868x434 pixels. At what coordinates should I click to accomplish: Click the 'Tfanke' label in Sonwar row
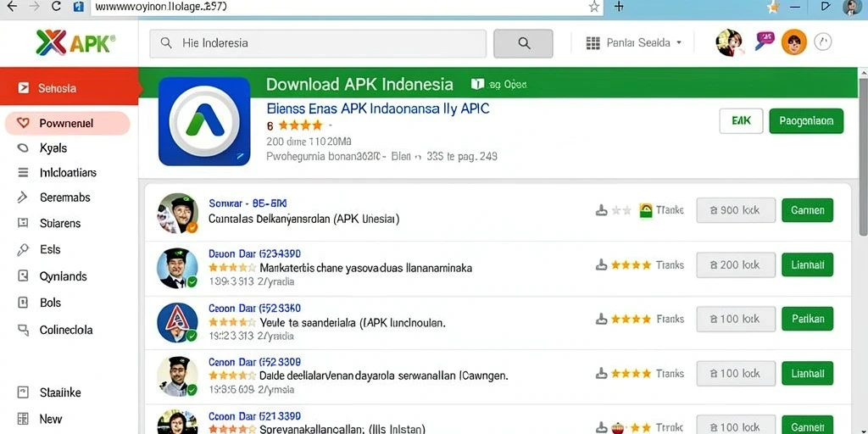[670, 210]
